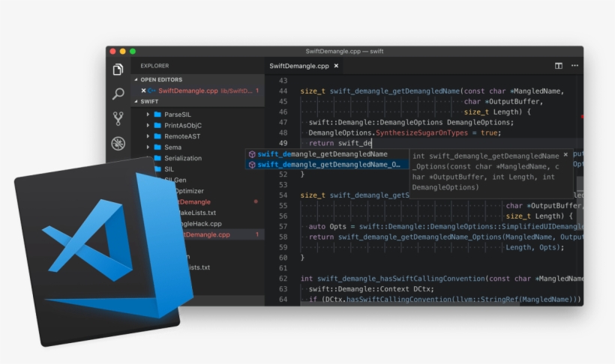Click the cube icon of first suggestion

[252, 154]
